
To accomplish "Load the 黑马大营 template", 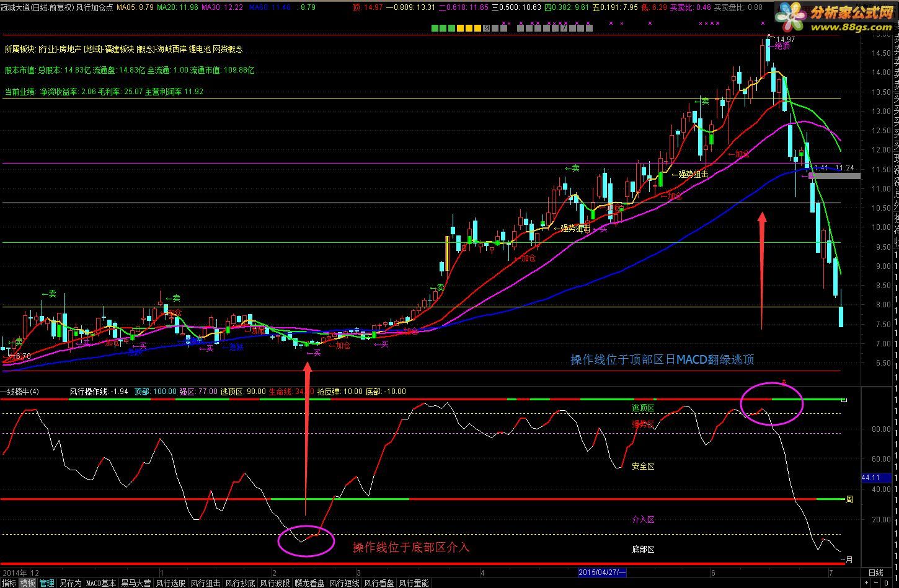I will [x=136, y=583].
